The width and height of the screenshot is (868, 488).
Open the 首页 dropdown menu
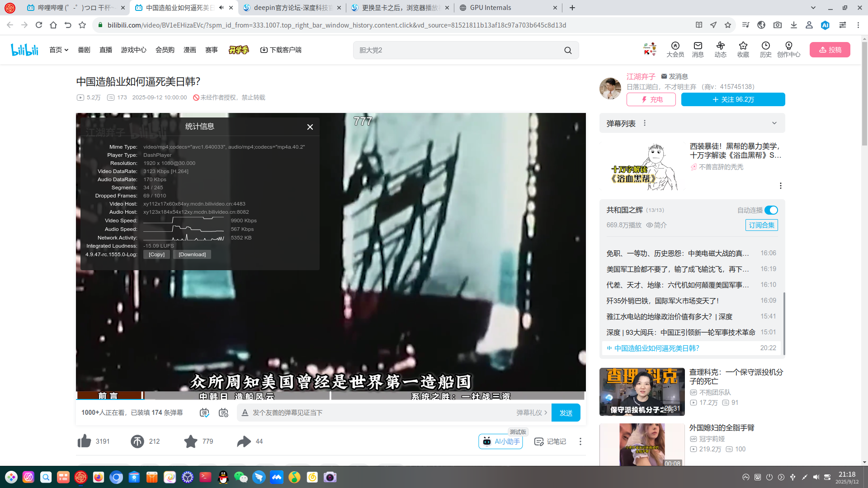(59, 50)
